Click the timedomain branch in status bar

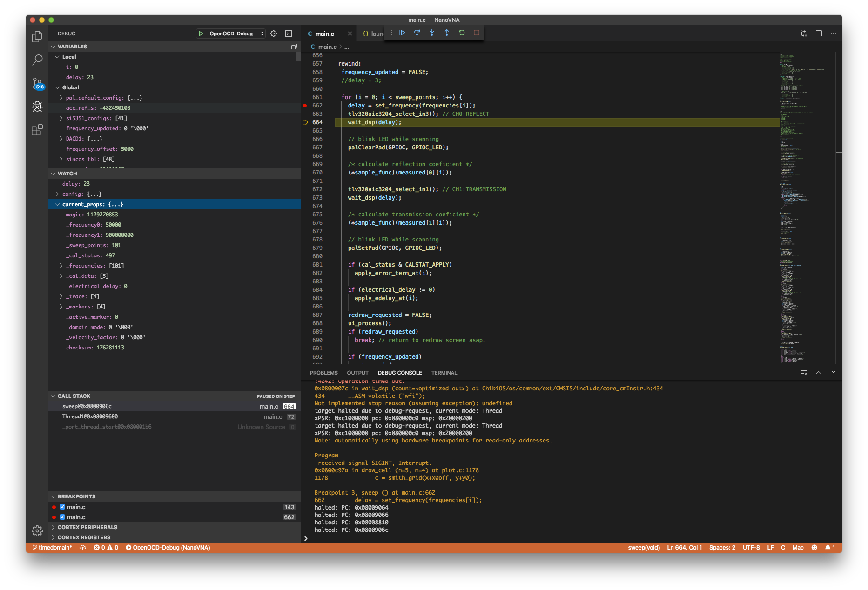pyautogui.click(x=52, y=548)
